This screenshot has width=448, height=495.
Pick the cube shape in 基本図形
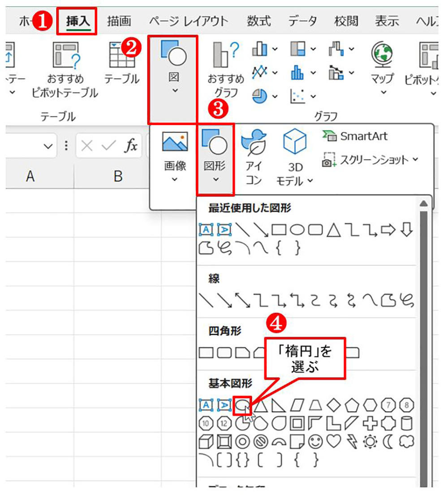(x=205, y=441)
